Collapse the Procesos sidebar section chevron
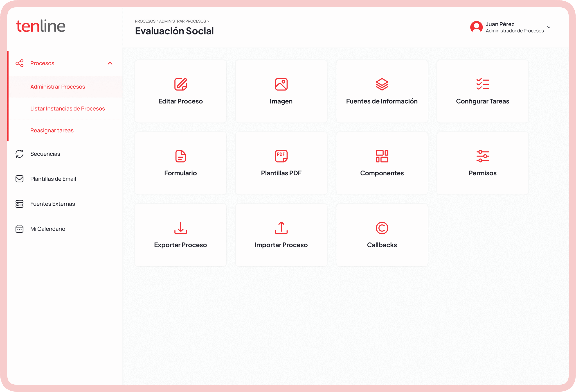This screenshot has width=576, height=392. click(x=110, y=63)
